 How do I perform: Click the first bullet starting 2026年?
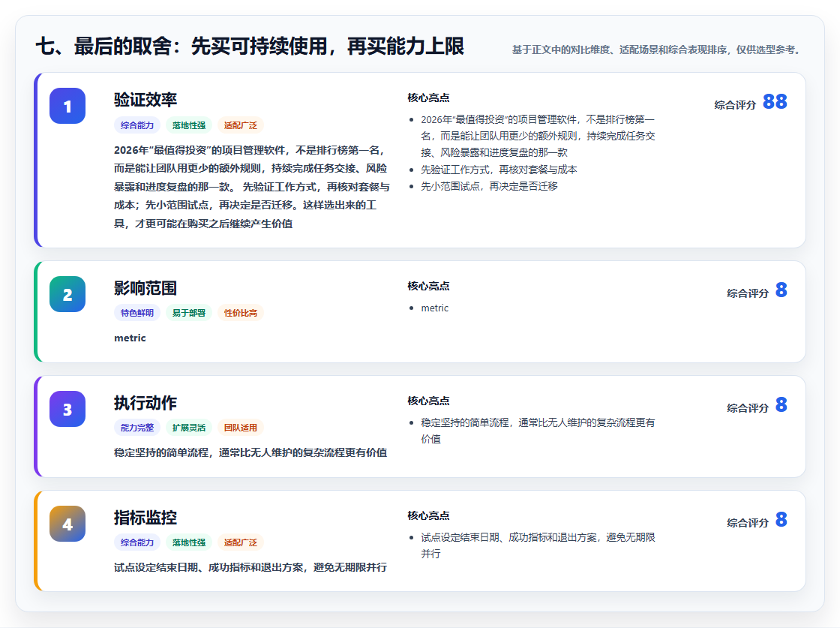[538, 136]
